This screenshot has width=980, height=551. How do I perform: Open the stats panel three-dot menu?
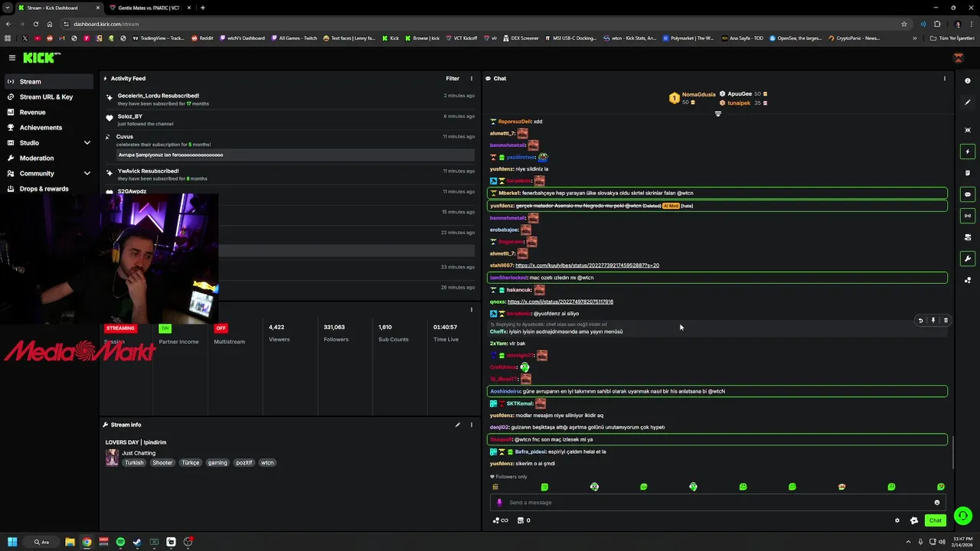click(472, 310)
